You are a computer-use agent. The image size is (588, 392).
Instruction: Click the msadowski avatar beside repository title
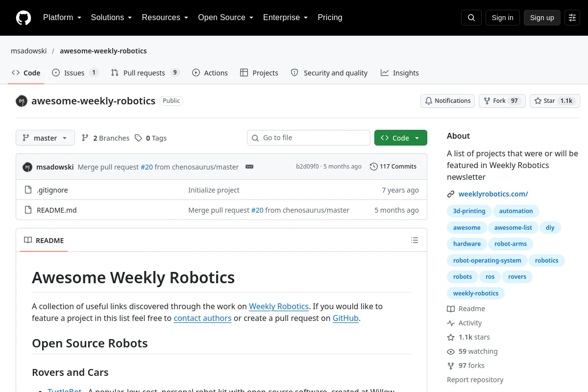pyautogui.click(x=22, y=101)
